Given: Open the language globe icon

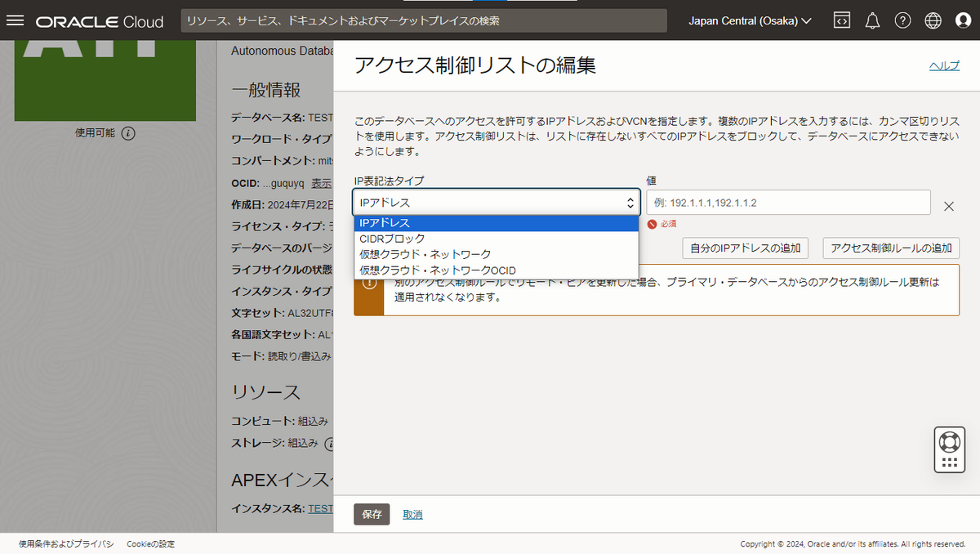Looking at the screenshot, I should 933,20.
